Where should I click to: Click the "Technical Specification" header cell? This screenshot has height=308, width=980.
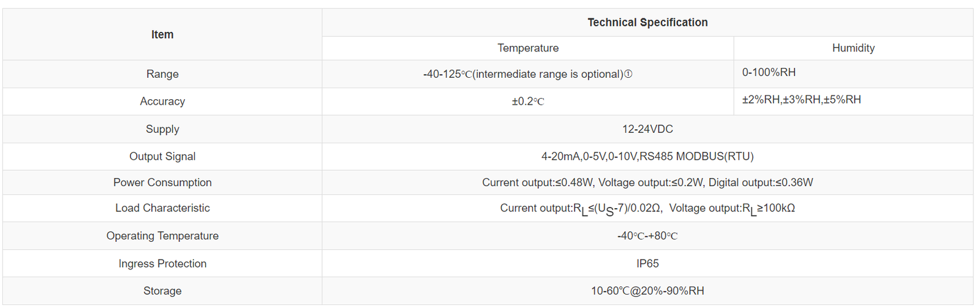(647, 23)
